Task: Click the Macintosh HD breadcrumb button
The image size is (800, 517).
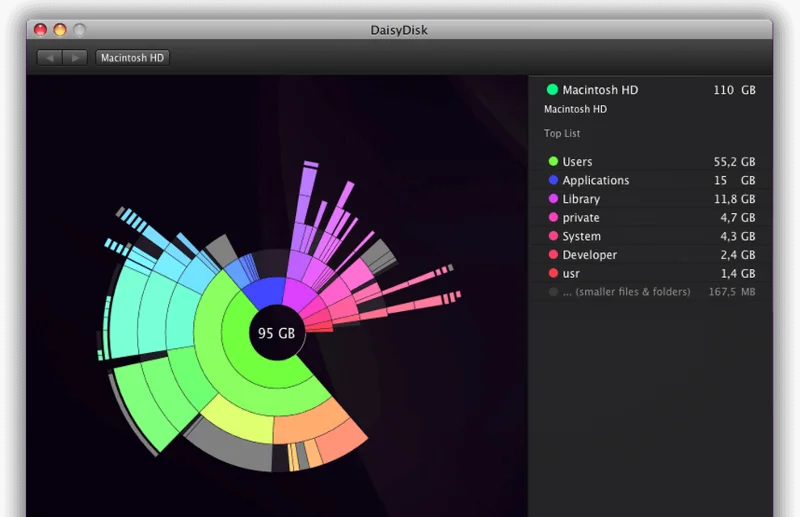Action: click(x=132, y=58)
